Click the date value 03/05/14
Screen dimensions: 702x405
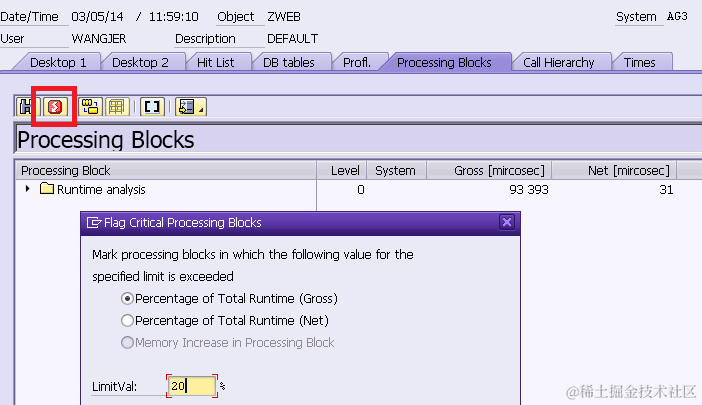tap(97, 17)
